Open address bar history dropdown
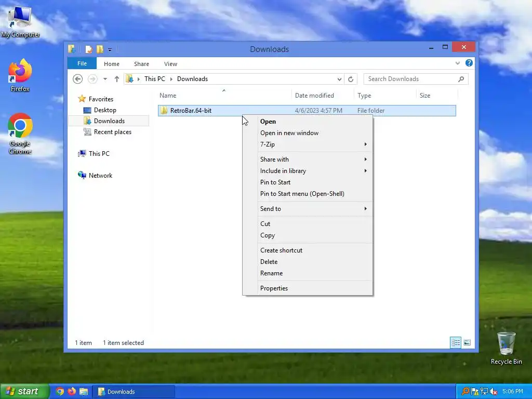Image resolution: width=532 pixels, height=399 pixels. coord(339,79)
